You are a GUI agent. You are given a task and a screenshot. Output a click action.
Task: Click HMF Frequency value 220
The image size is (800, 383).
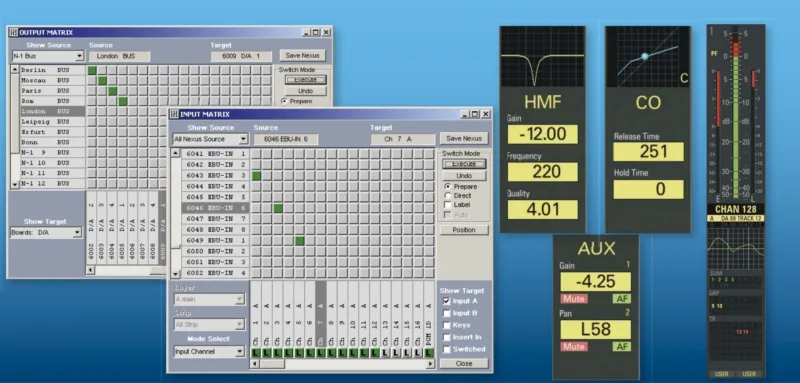point(542,172)
